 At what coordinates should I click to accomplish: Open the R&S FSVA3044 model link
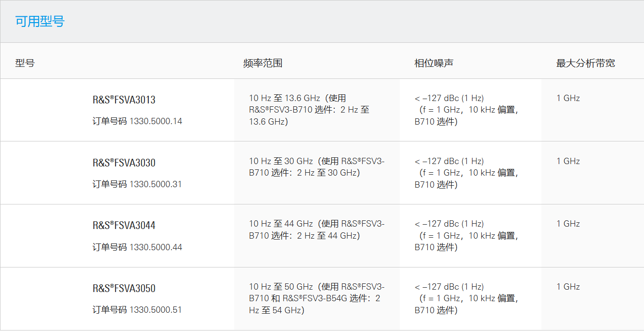pyautogui.click(x=124, y=226)
